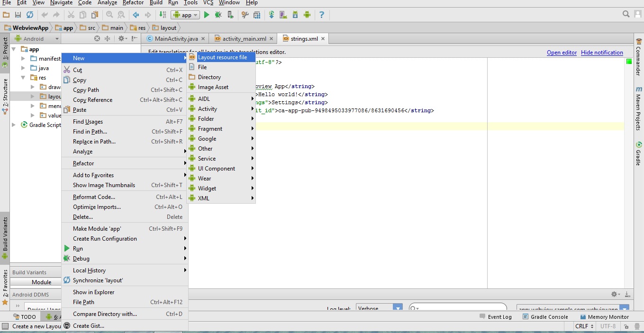Viewport: 644px width, 333px height.
Task: Click the logcat search input field
Action: tap(457, 308)
